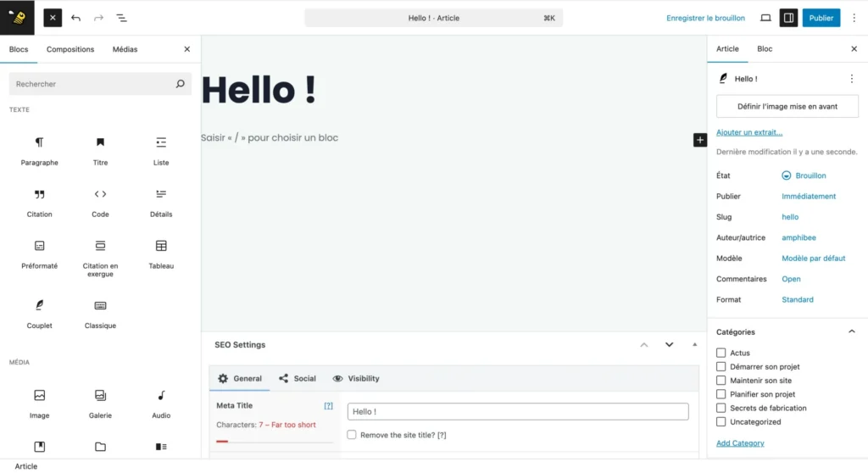
Task: Open the SEO Visibility tab
Action: click(356, 378)
